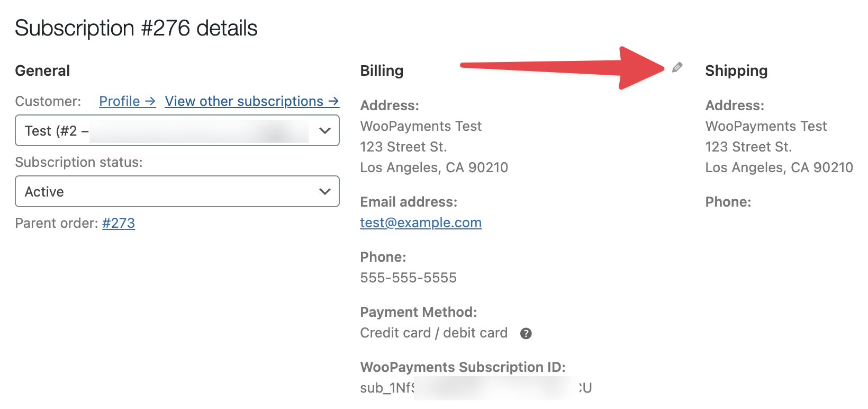This screenshot has height=409, width=868.
Task: Click the chevron arrow in the Active status field
Action: click(325, 191)
